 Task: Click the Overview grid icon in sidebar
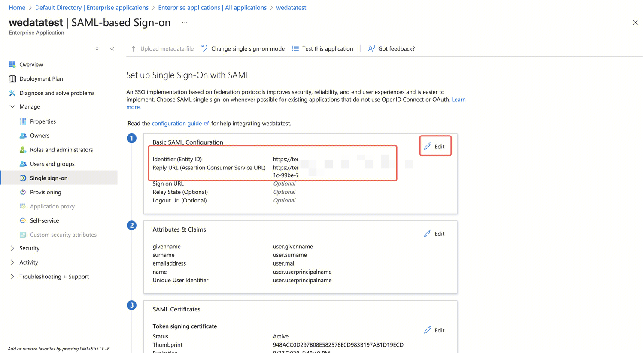pyautogui.click(x=12, y=65)
